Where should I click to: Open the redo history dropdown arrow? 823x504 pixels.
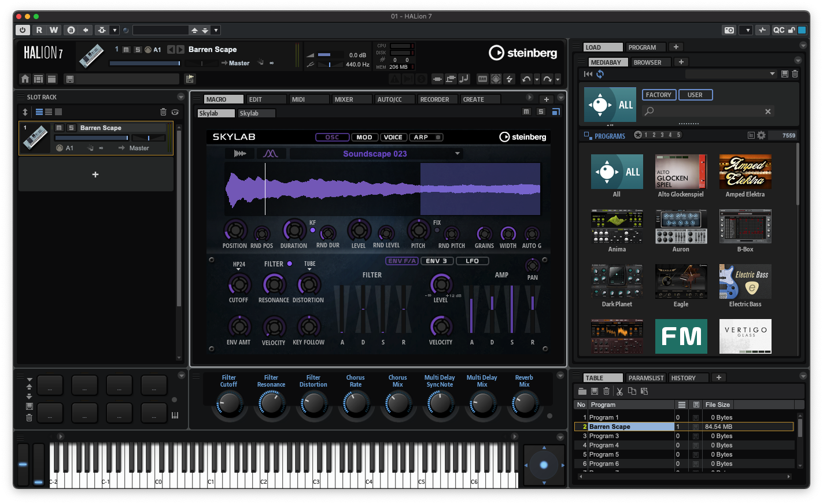point(558,79)
